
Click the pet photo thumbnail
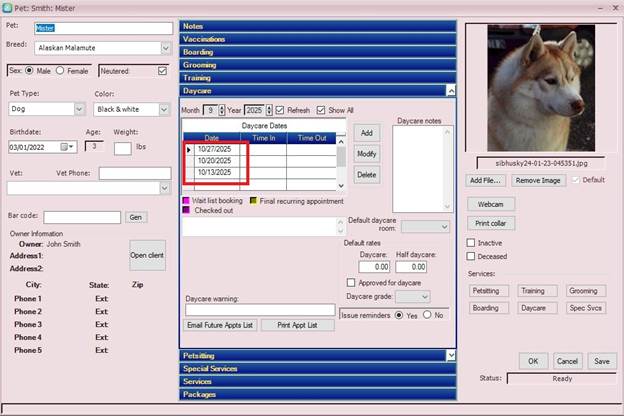(541, 88)
